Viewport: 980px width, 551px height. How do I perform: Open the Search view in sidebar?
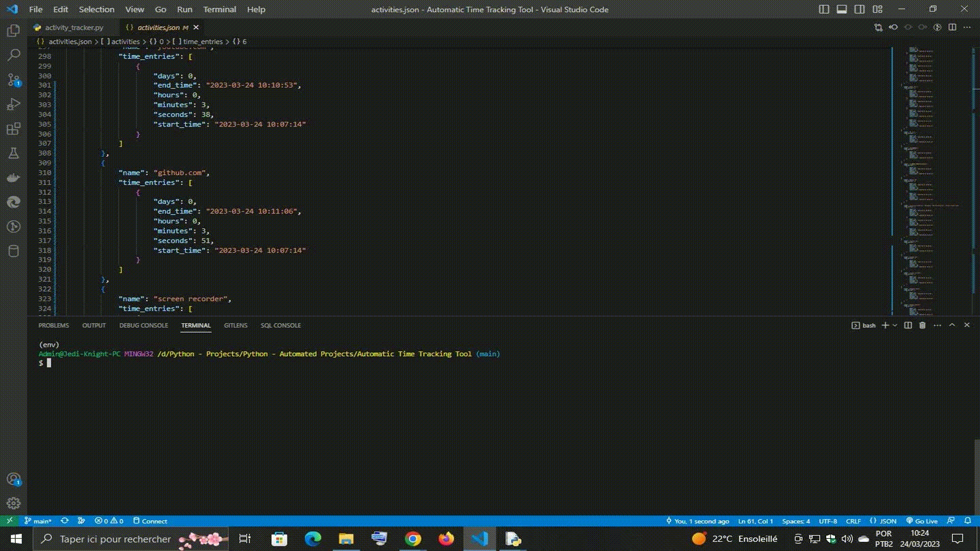point(14,55)
